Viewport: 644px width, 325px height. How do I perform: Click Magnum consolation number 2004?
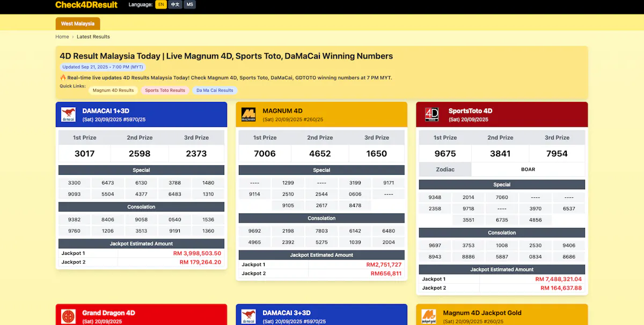click(x=389, y=242)
